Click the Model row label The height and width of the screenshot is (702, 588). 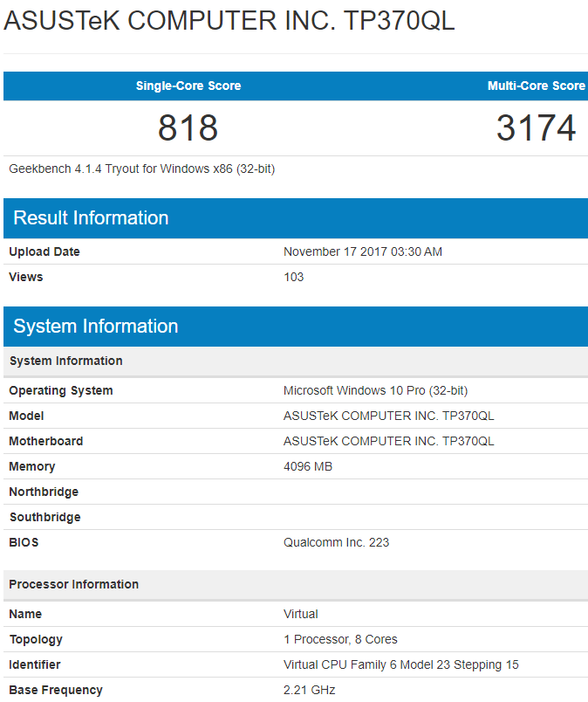click(x=26, y=416)
